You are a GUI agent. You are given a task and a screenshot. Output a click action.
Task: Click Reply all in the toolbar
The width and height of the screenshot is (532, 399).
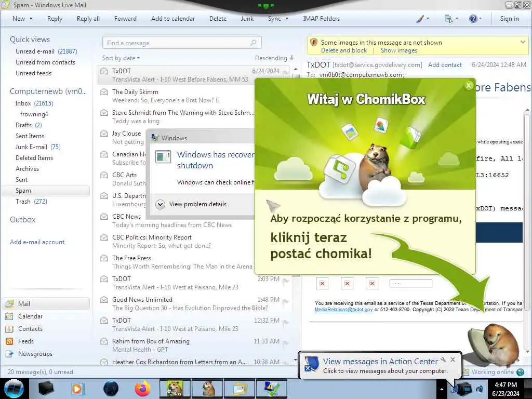pyautogui.click(x=88, y=19)
